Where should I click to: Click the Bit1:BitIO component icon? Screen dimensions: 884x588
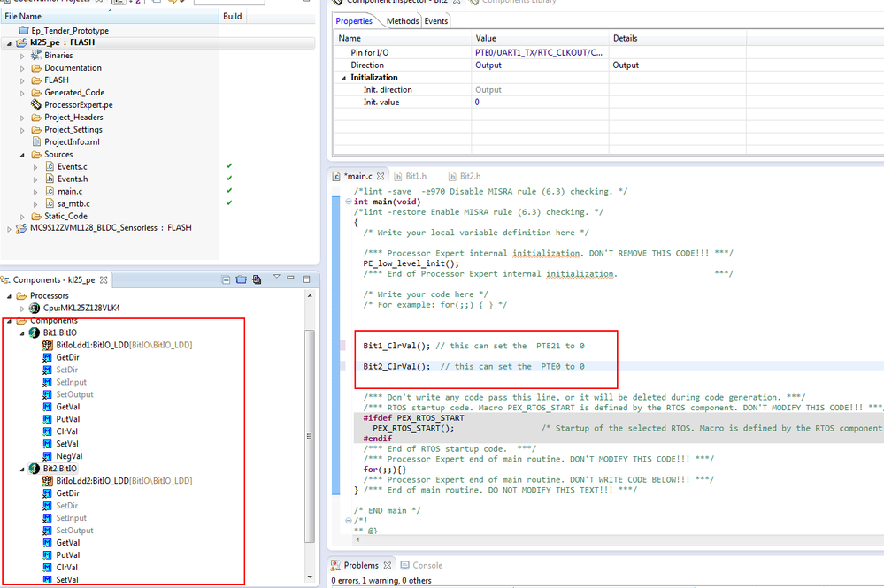35,332
